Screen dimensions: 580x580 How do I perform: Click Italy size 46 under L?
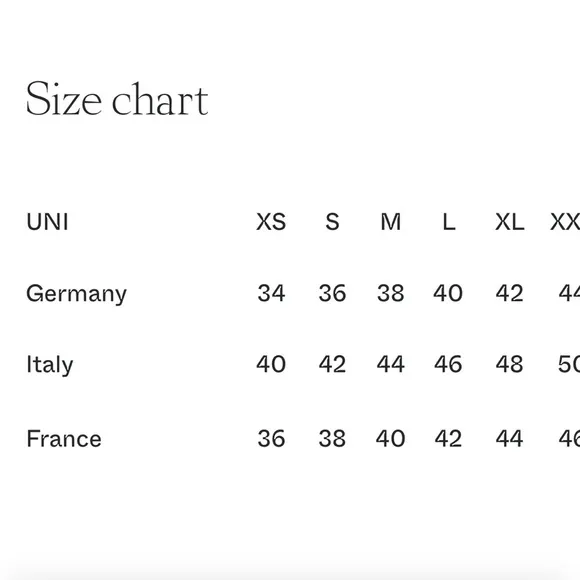tap(448, 364)
